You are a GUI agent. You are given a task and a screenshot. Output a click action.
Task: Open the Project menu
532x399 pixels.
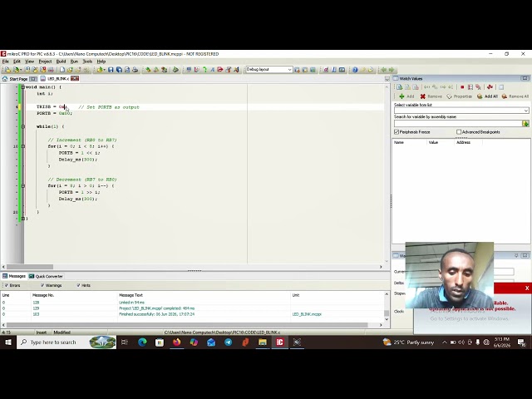[45, 62]
